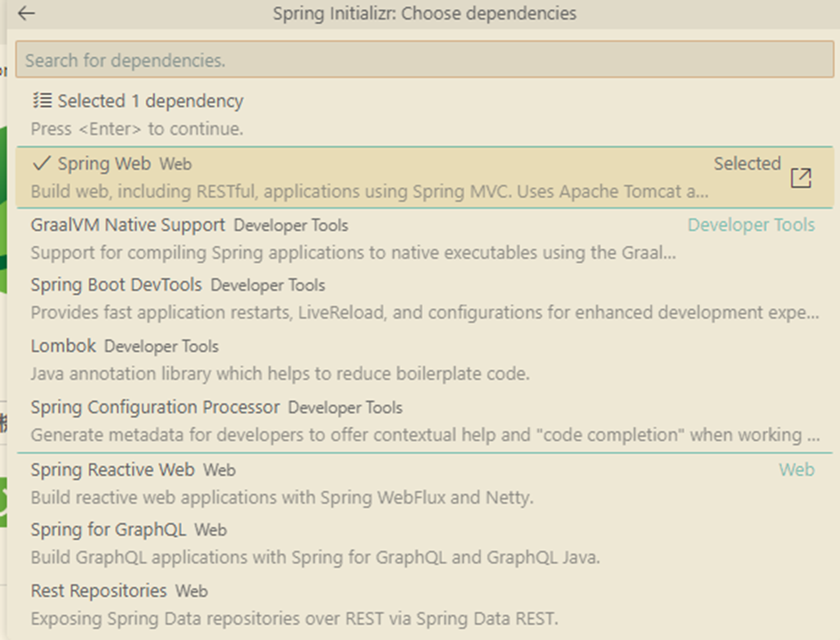Screen dimensions: 840x640
Task: Click the Developer Tools tag next to Lombok
Action: click(x=159, y=346)
